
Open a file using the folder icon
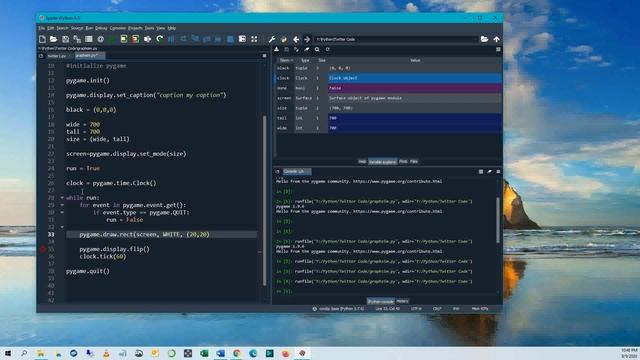point(53,39)
